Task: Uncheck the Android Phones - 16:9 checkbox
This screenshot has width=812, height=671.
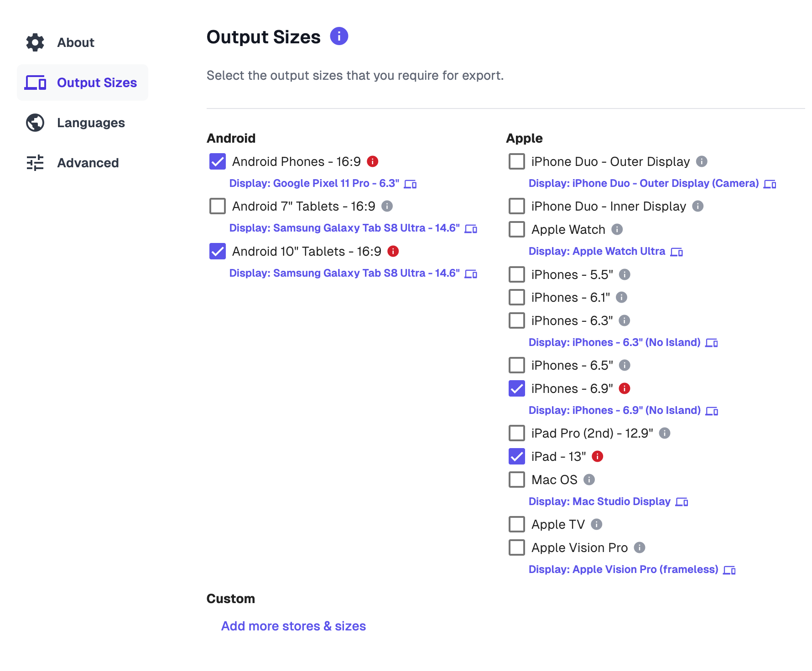Action: 218,161
